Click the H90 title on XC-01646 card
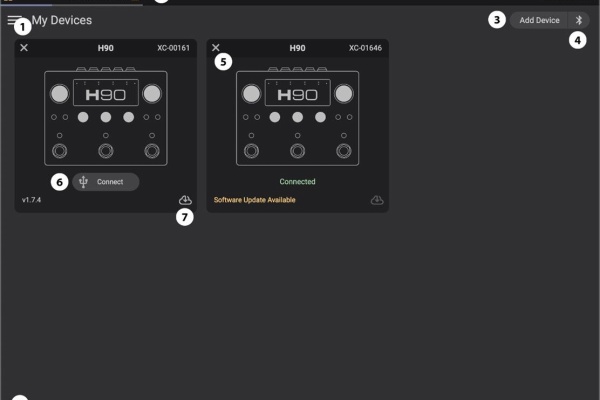 pos(297,48)
